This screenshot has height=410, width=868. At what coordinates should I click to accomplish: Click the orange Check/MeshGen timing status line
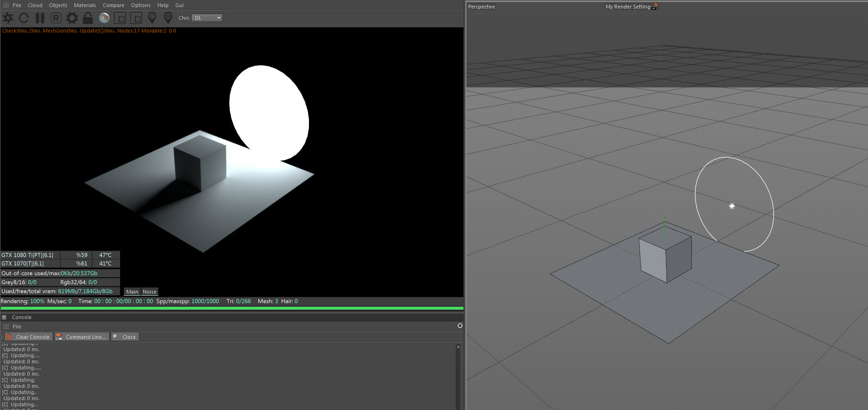point(89,31)
